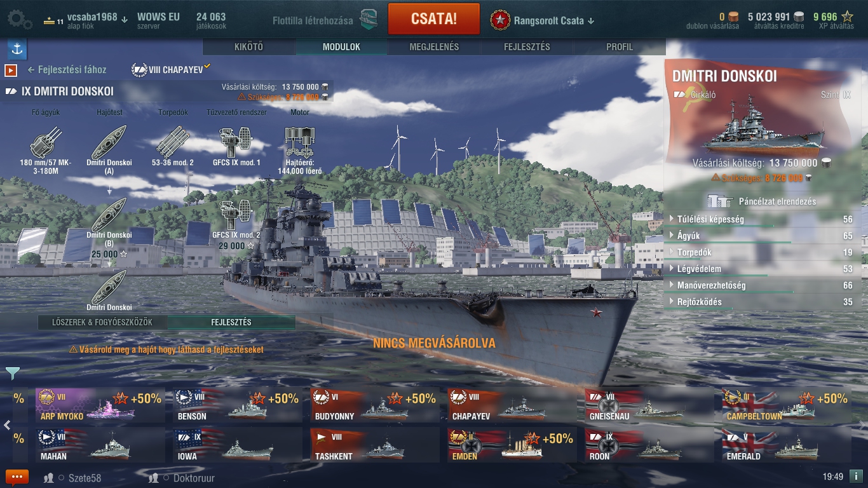Select the 53-36 mod. 2 torpedo module
This screenshot has height=488, width=868.
(173, 142)
